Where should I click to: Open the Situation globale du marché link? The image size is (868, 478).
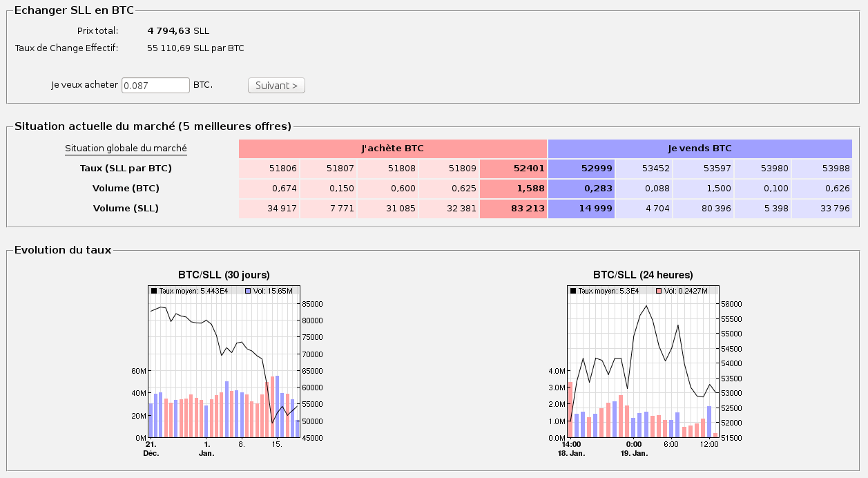(x=126, y=149)
